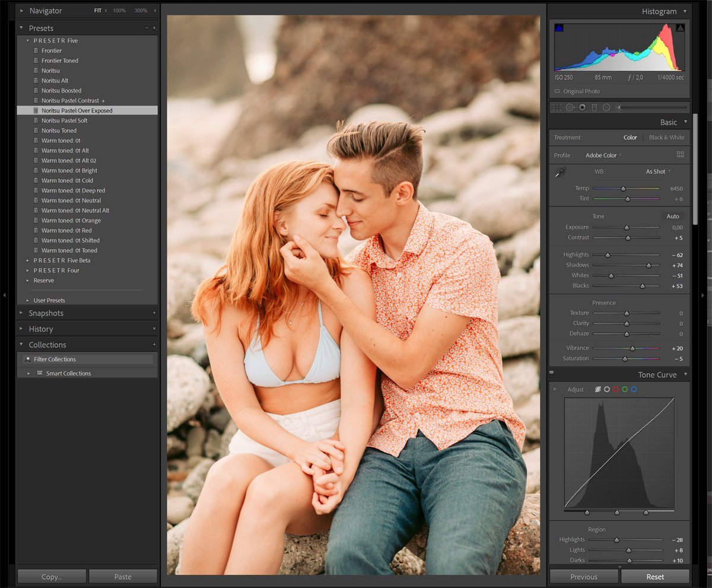Pick the White Balance eyedropper tool
The width and height of the screenshot is (712, 588).
pos(560,173)
